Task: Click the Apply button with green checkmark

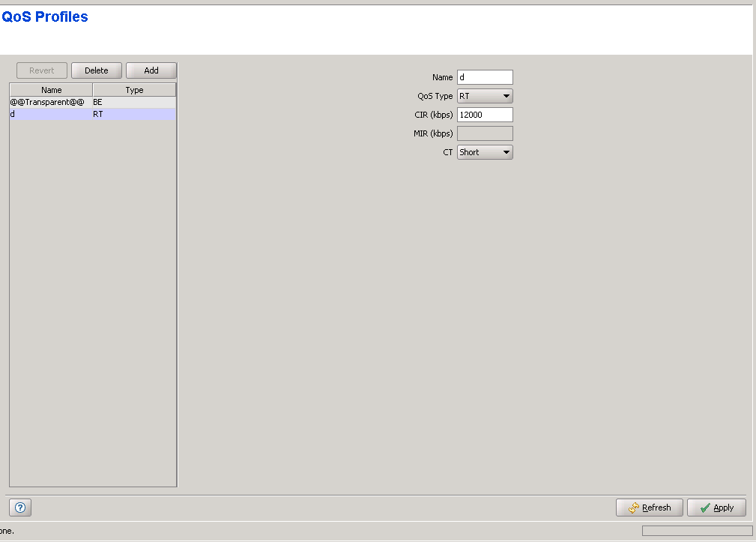Action: (x=716, y=508)
